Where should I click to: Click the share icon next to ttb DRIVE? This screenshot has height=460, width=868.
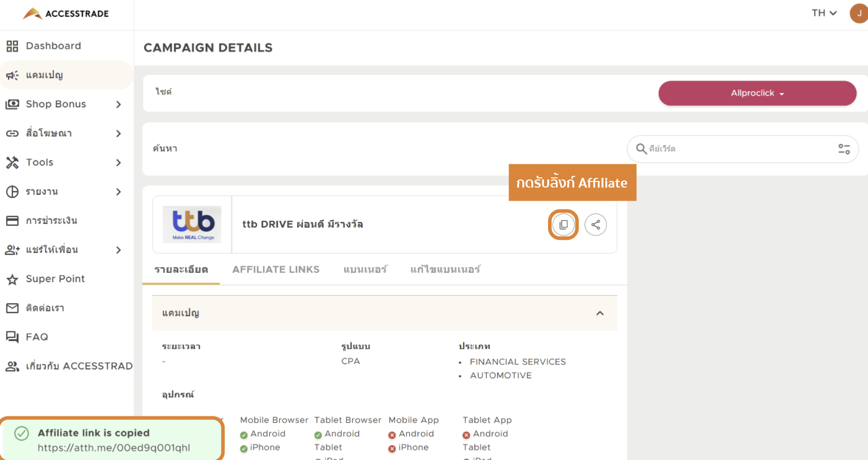(x=595, y=225)
